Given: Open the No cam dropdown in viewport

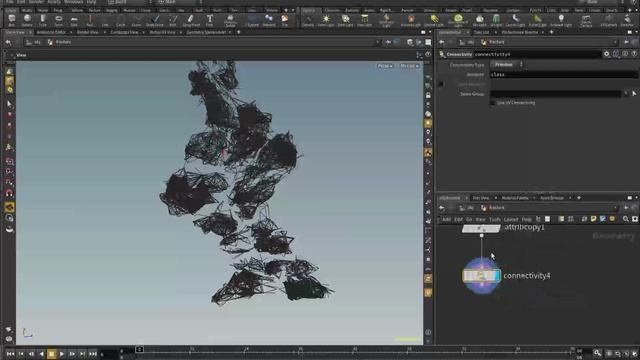Looking at the screenshot, I should pyautogui.click(x=409, y=66).
